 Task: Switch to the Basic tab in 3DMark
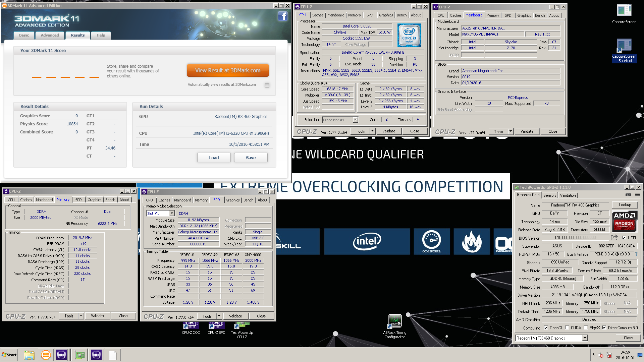point(24,35)
